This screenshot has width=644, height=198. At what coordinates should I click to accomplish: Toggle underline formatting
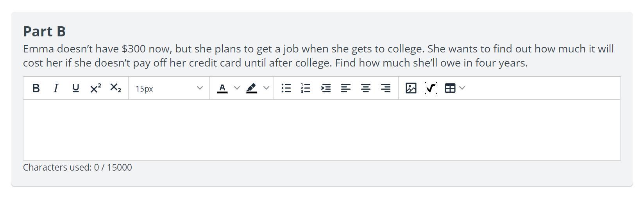pos(76,88)
